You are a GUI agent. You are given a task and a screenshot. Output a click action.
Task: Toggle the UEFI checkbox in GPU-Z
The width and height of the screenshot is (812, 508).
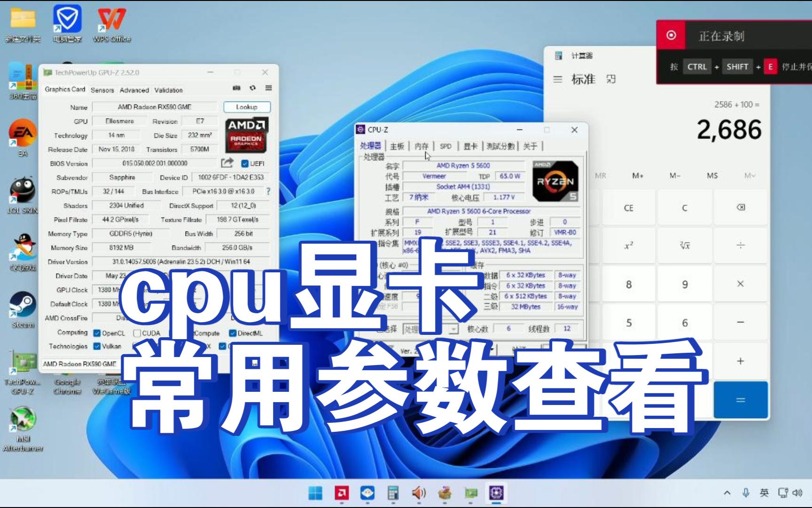point(245,164)
